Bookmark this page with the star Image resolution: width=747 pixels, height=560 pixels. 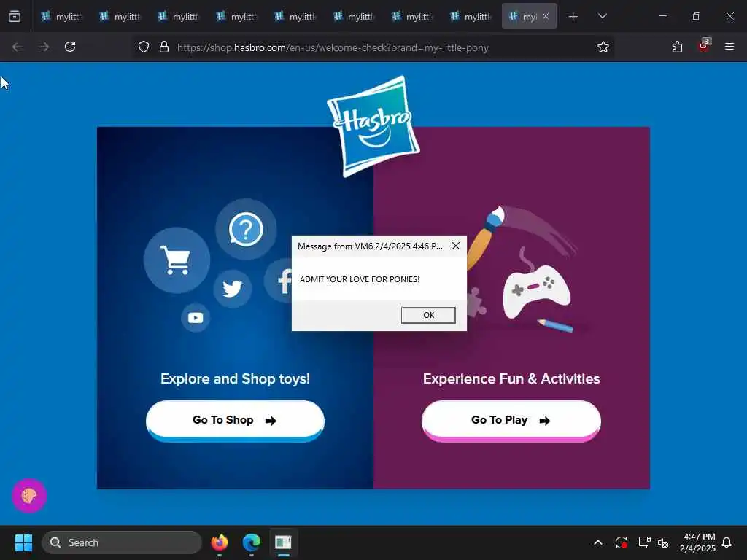(x=603, y=47)
